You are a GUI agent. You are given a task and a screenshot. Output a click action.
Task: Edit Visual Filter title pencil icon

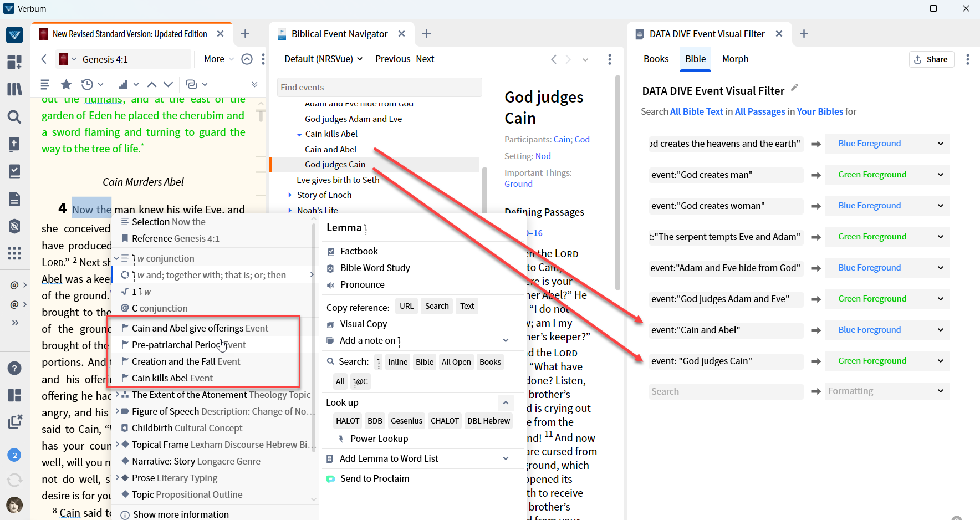(x=795, y=88)
